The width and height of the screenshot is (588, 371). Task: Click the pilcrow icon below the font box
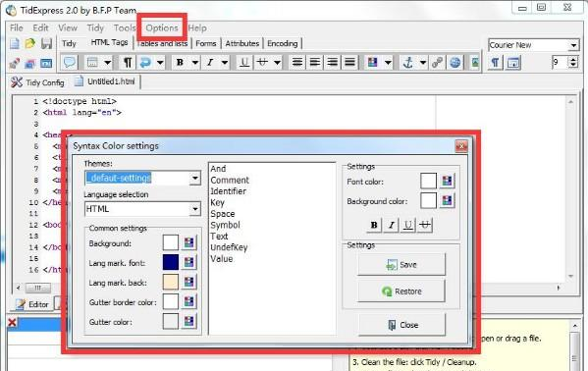[x=495, y=62]
